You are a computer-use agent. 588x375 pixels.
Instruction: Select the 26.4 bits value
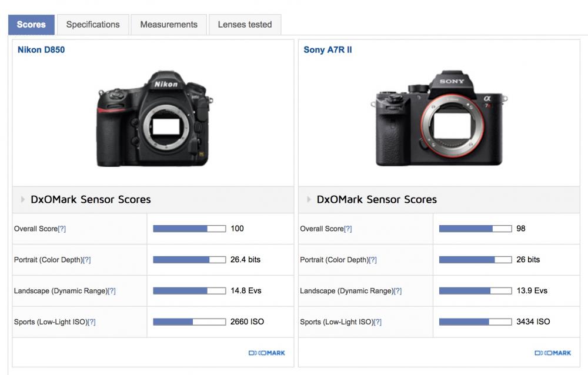pos(245,259)
